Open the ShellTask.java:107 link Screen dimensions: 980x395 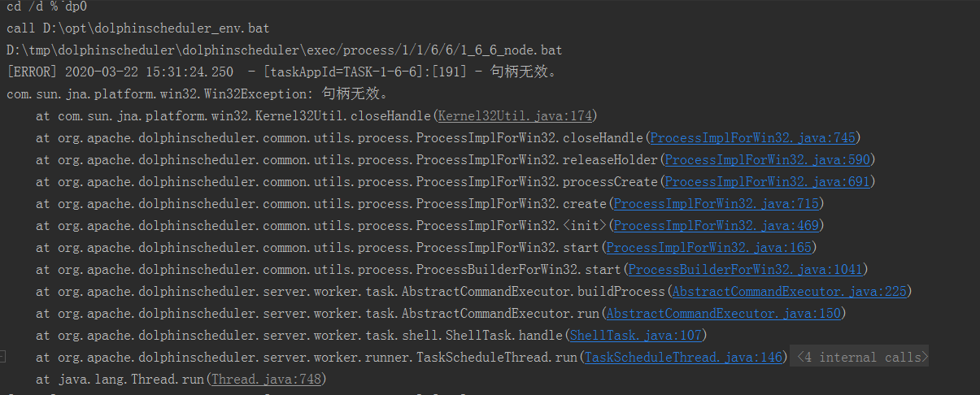[634, 335]
